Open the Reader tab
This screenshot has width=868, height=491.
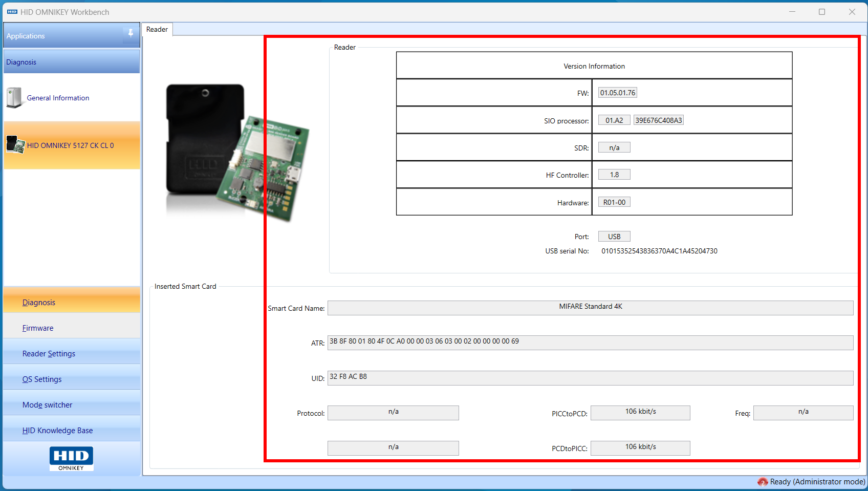click(157, 29)
